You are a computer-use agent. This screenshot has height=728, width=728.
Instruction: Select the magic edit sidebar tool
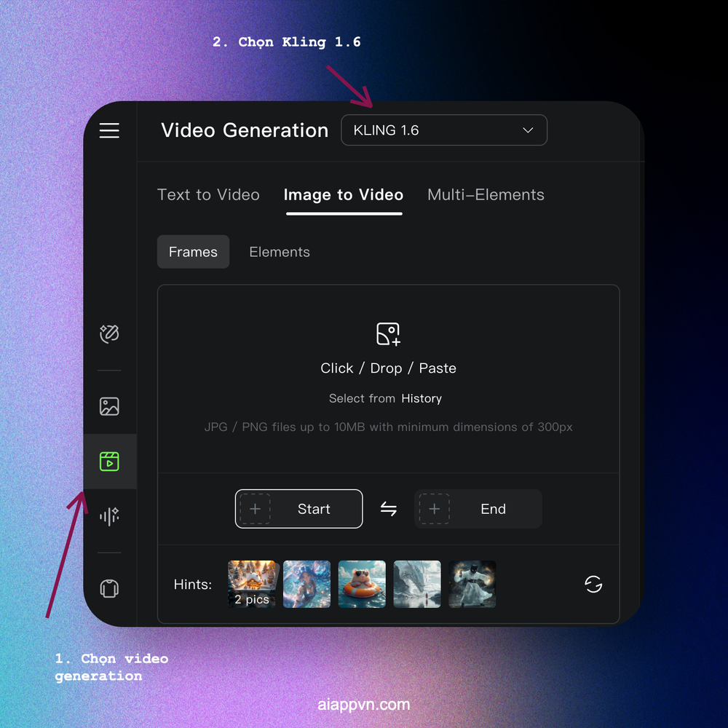tap(109, 333)
